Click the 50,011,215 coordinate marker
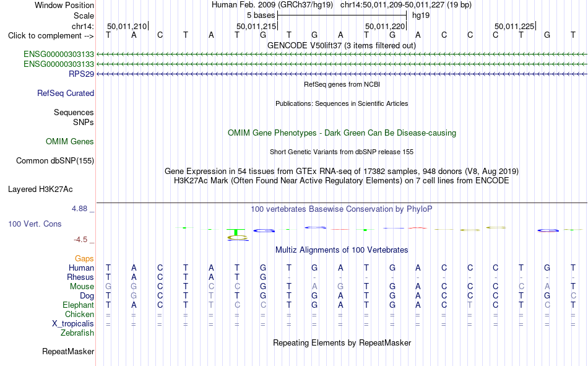The width and height of the screenshot is (588, 366). point(256,26)
